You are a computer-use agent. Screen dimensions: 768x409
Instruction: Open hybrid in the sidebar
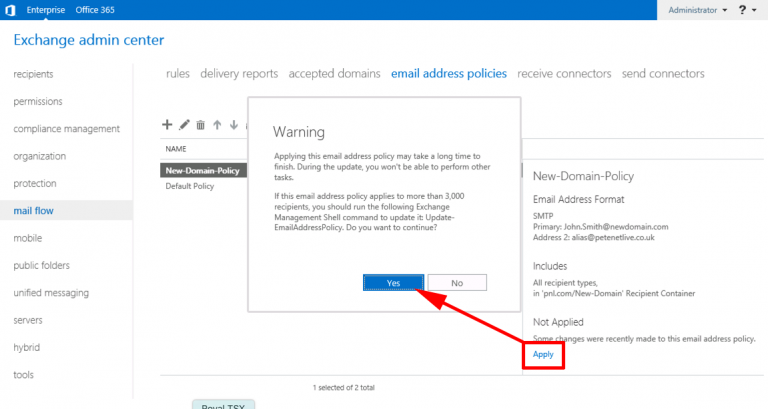pyautogui.click(x=26, y=347)
